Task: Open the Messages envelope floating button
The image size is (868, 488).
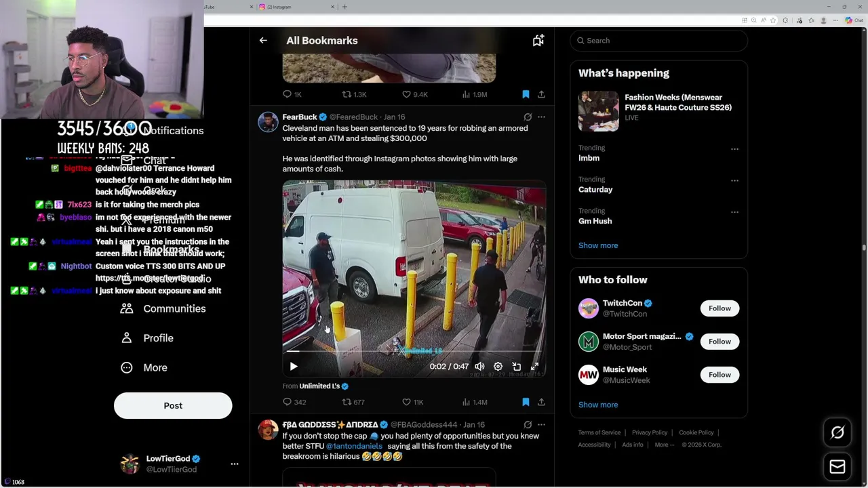Action: [837, 466]
